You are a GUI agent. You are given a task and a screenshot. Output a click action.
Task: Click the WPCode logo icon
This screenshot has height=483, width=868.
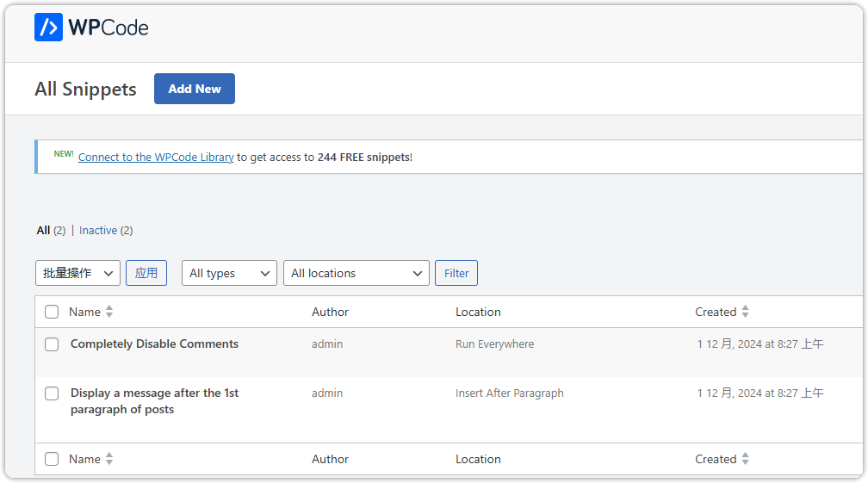49,27
